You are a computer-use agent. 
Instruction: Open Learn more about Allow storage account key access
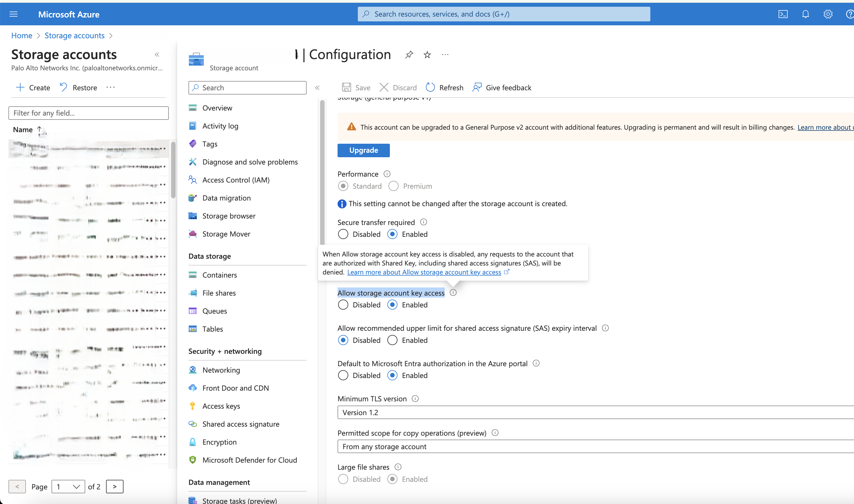click(424, 272)
